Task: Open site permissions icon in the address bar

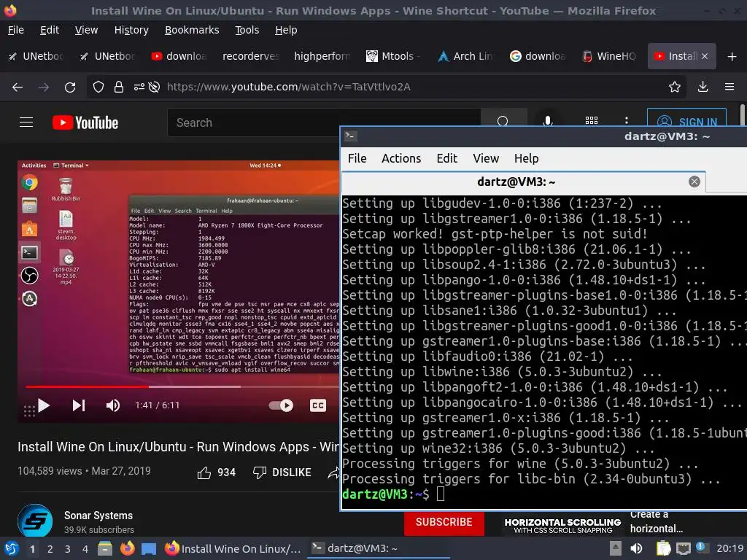Action: click(x=139, y=87)
